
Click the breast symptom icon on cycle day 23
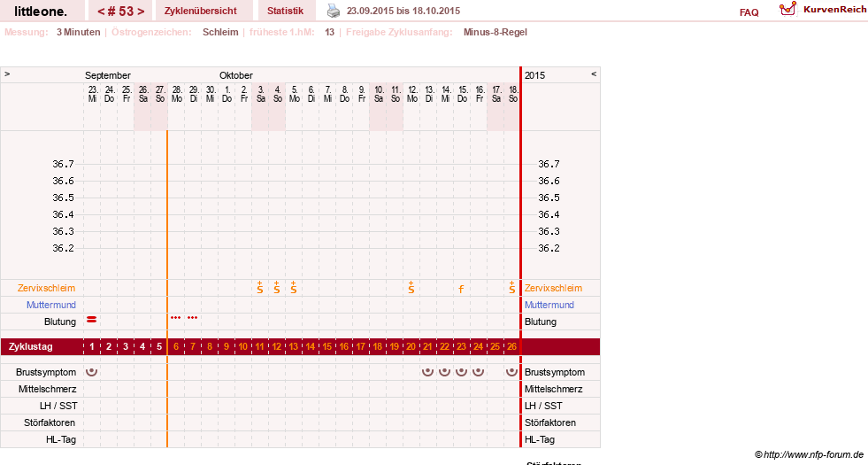[461, 371]
